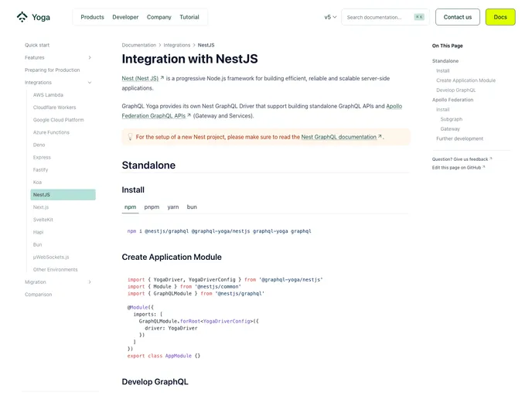Jump to Further development section link
Screen dimensions: 532x396
460,138
